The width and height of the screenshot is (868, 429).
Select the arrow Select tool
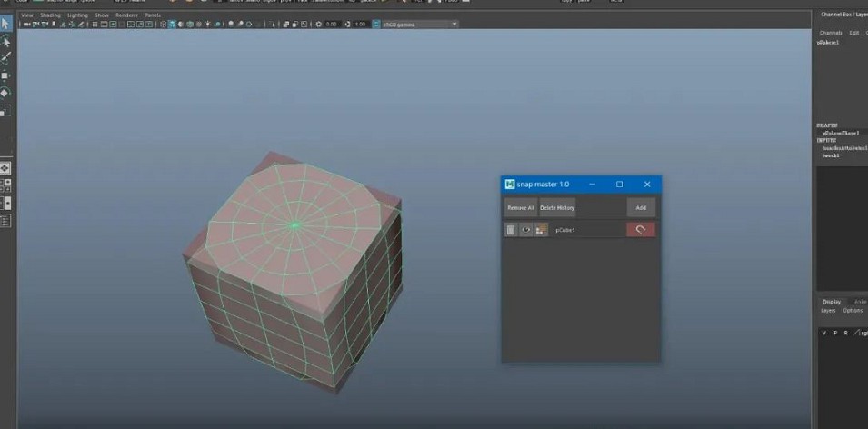pyautogui.click(x=5, y=24)
